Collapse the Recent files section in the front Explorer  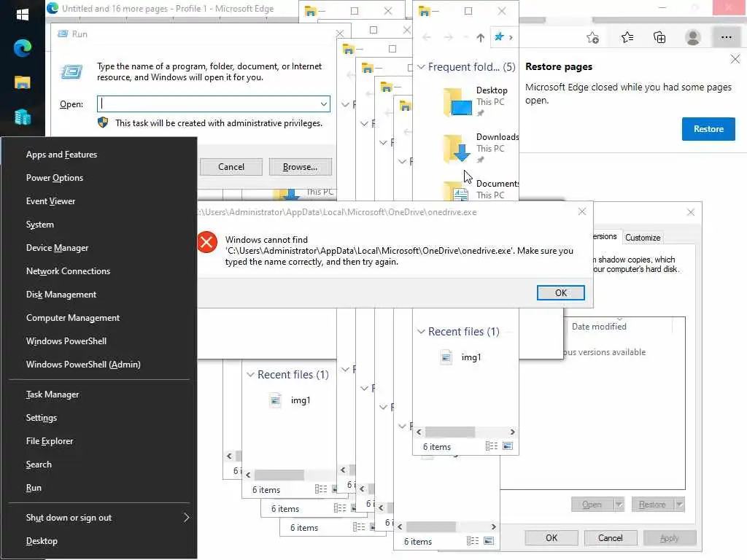[x=421, y=331]
